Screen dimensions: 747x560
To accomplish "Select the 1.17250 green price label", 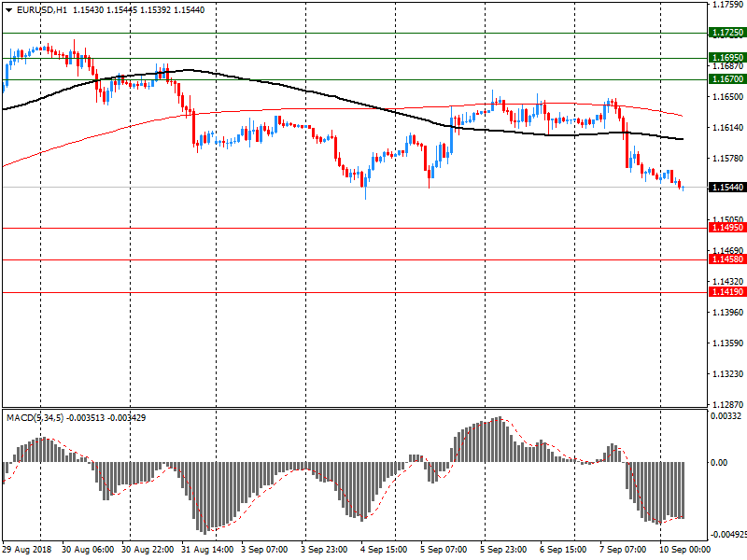I will click(x=726, y=33).
